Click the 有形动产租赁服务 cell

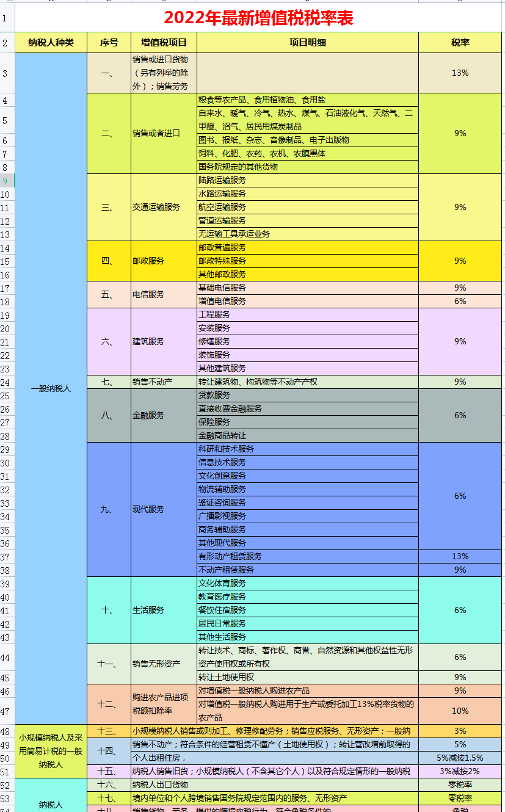307,556
